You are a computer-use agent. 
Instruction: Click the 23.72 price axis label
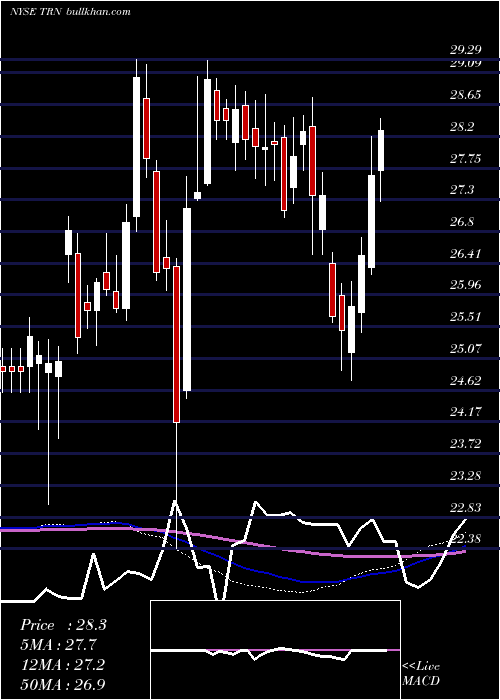pyautogui.click(x=465, y=444)
